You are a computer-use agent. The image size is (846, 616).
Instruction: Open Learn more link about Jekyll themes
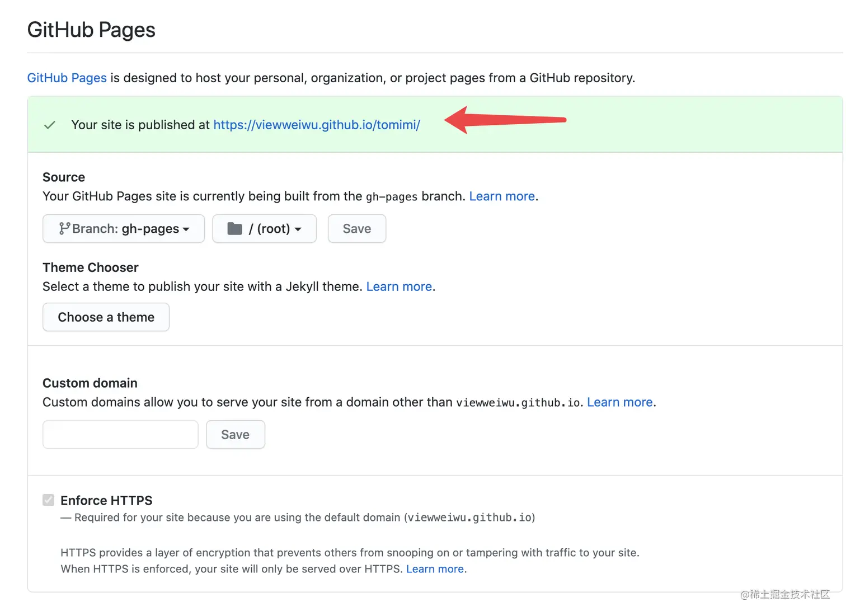399,286
